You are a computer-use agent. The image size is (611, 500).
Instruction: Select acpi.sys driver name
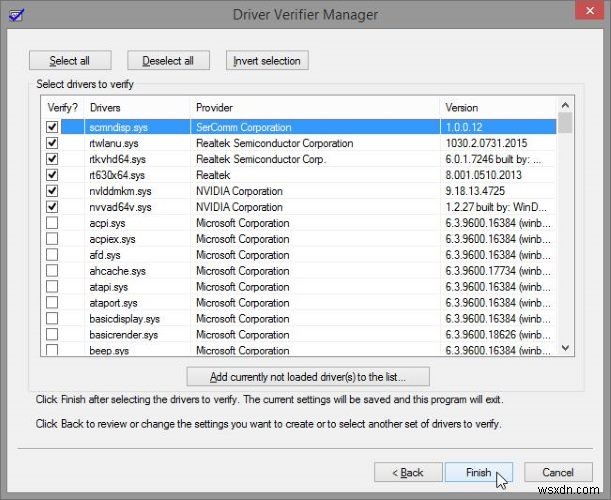[107, 223]
